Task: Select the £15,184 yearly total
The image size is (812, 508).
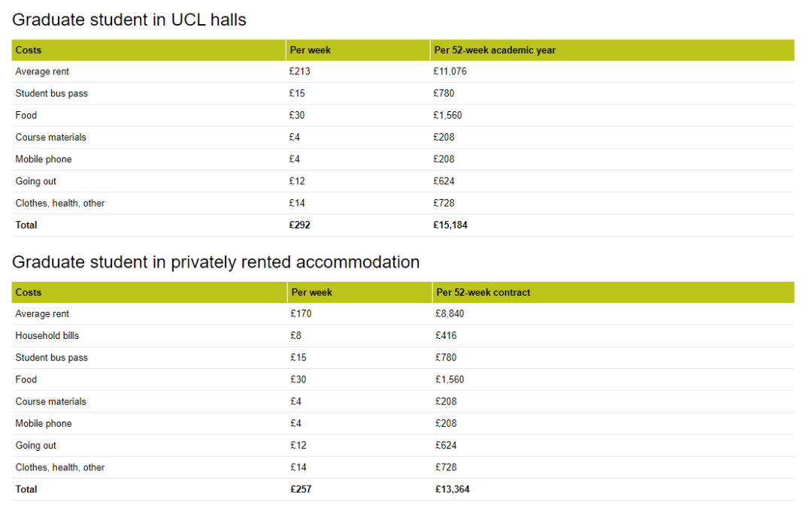Action: pyautogui.click(x=450, y=225)
